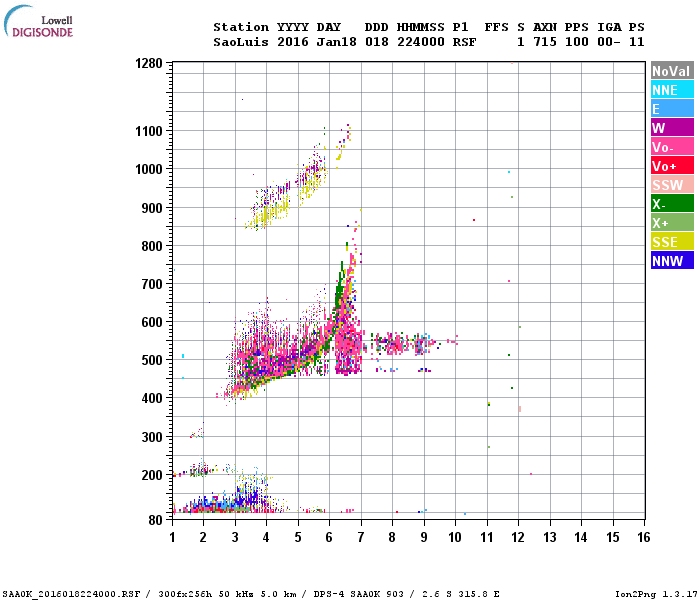Click the date value Jan18
This screenshot has width=700, height=600.
[x=337, y=42]
